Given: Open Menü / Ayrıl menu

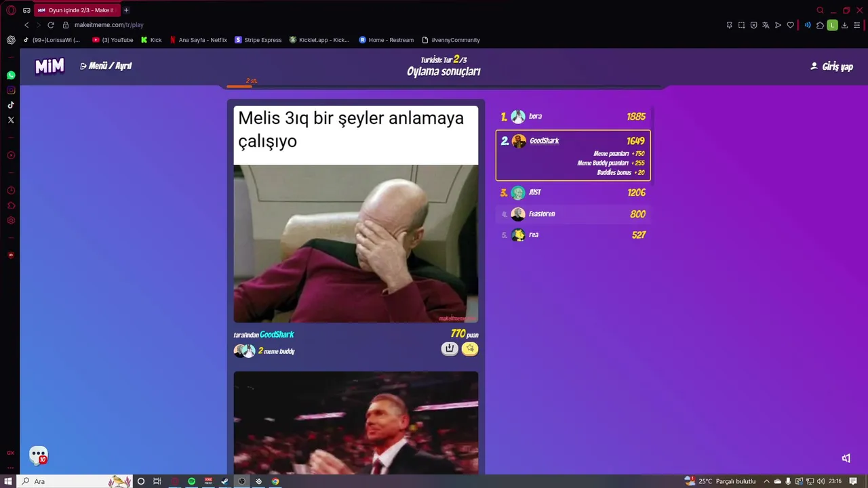Looking at the screenshot, I should (x=106, y=66).
